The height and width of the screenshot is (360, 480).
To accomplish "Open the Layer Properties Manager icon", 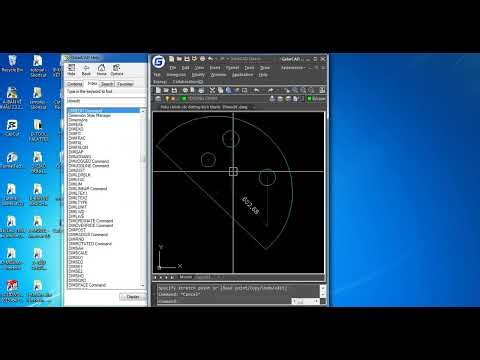I will (158, 99).
